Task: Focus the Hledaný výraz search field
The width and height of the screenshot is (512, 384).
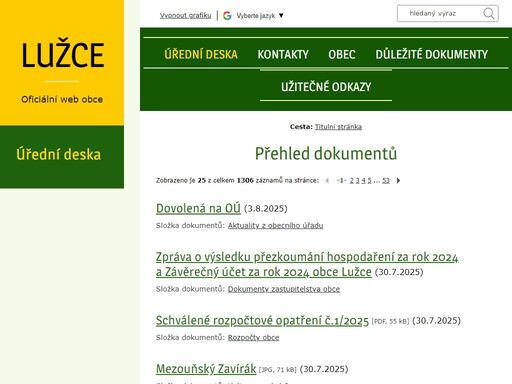Action: pyautogui.click(x=448, y=14)
